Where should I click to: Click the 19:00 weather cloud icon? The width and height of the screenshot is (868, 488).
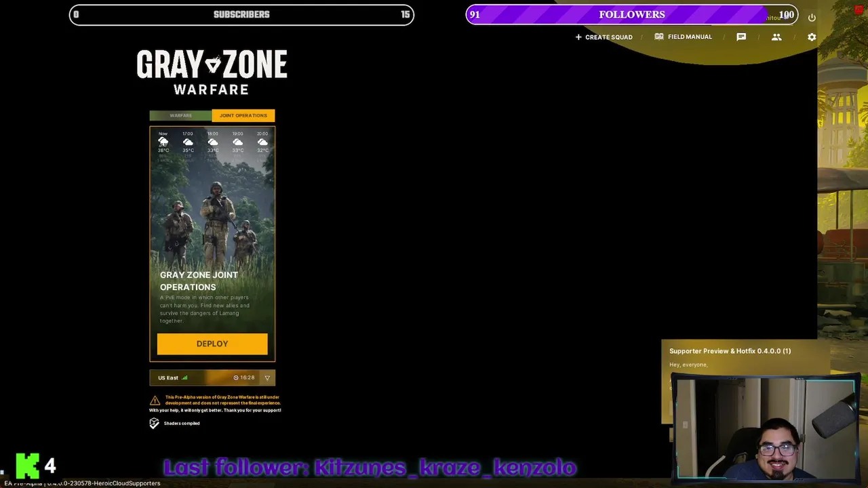coord(238,142)
